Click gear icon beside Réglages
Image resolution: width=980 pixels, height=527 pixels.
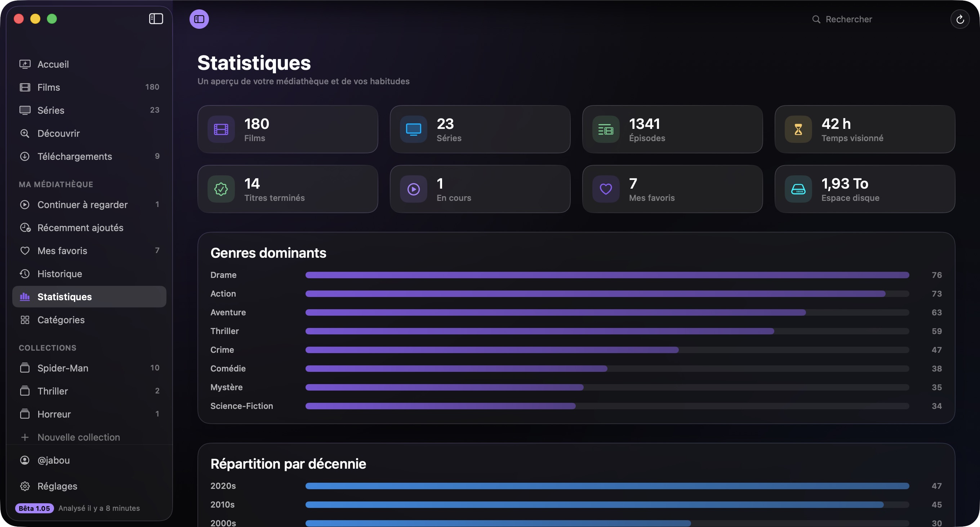pyautogui.click(x=25, y=486)
